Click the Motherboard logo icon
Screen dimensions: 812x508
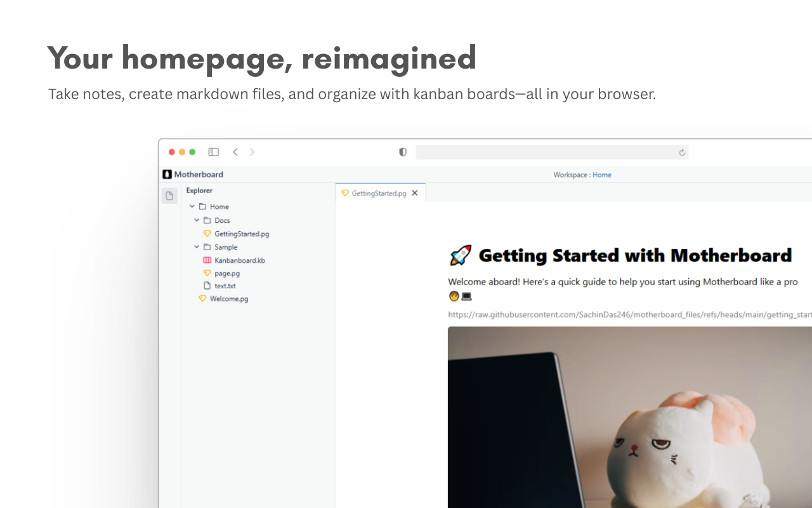tap(167, 174)
